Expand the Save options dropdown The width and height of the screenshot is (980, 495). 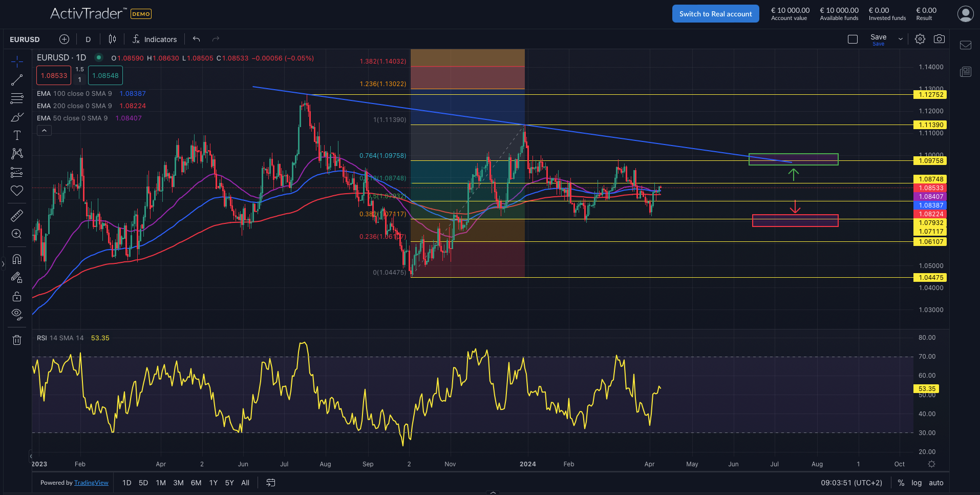pos(900,38)
